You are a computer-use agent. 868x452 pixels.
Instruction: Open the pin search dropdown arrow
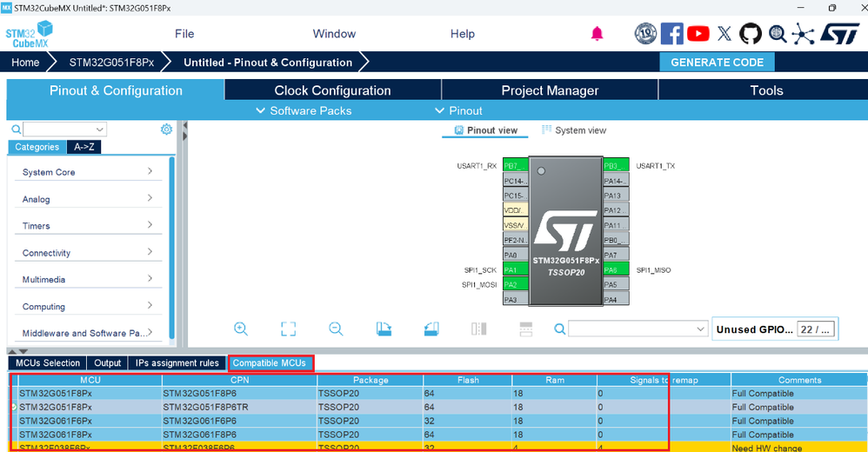700,329
